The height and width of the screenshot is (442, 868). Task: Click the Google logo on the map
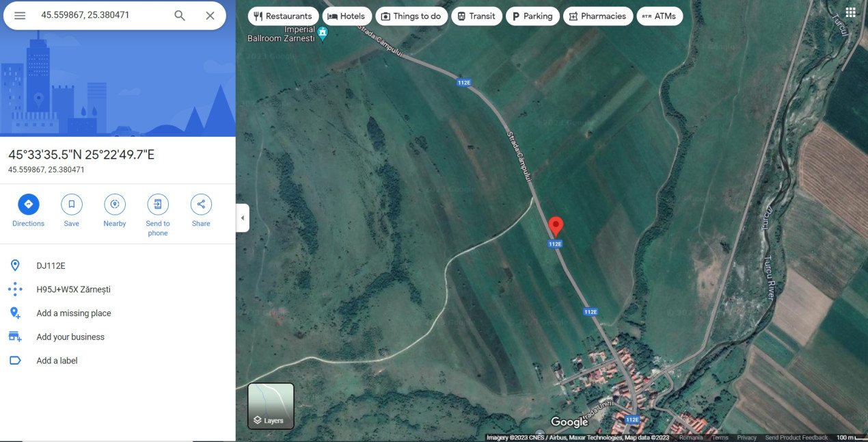pos(569,422)
